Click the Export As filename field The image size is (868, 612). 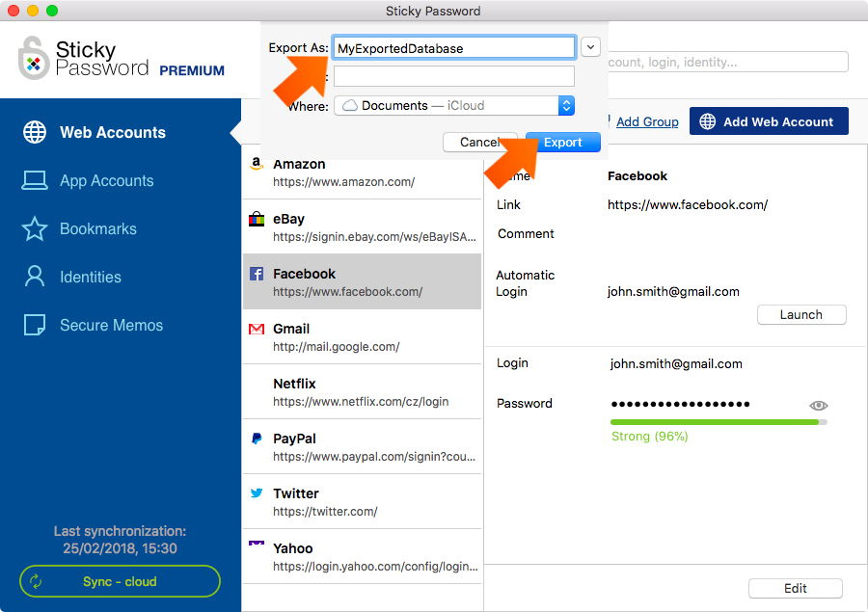454,48
